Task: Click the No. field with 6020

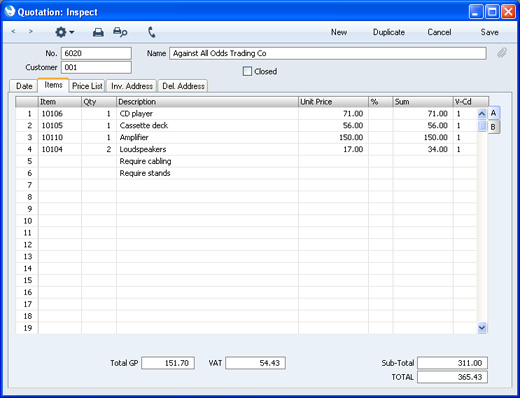Action: click(96, 53)
